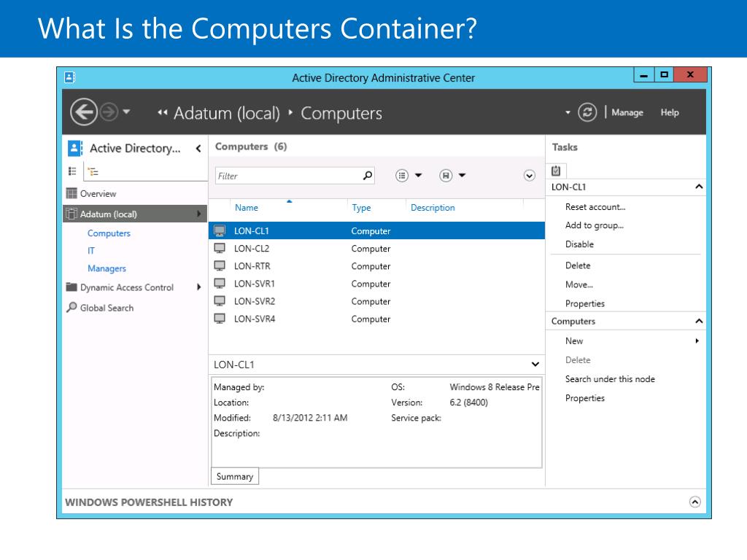Open the Managers node under Adatum

(x=107, y=268)
